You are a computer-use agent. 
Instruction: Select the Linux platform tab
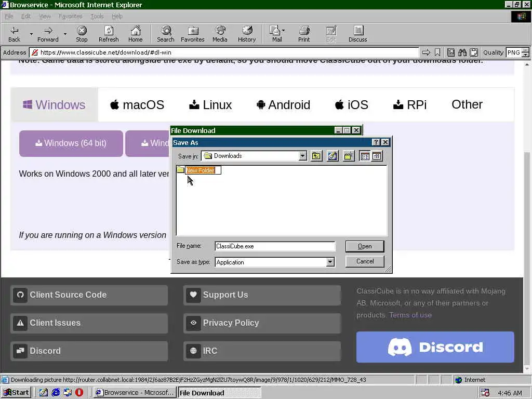point(210,104)
